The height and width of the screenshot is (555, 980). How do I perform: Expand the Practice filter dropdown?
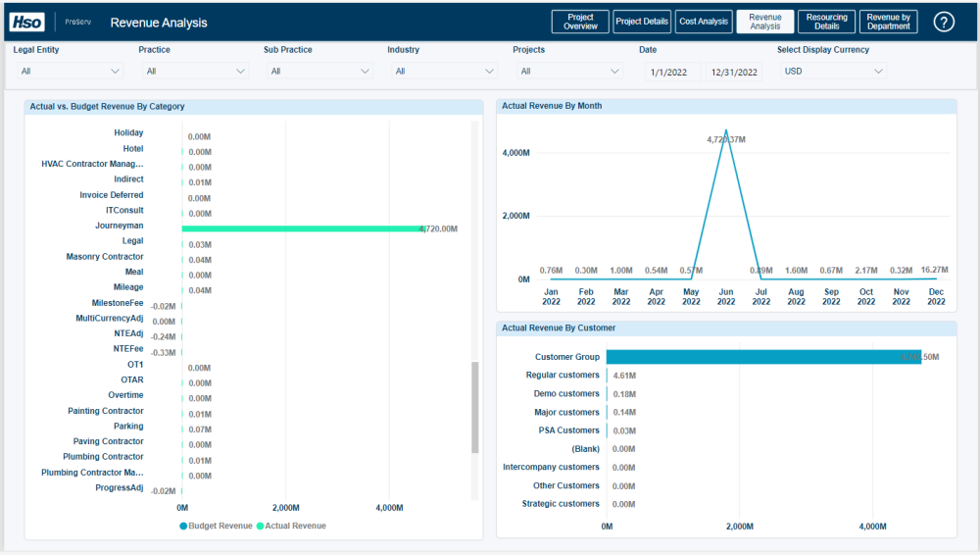click(x=194, y=71)
